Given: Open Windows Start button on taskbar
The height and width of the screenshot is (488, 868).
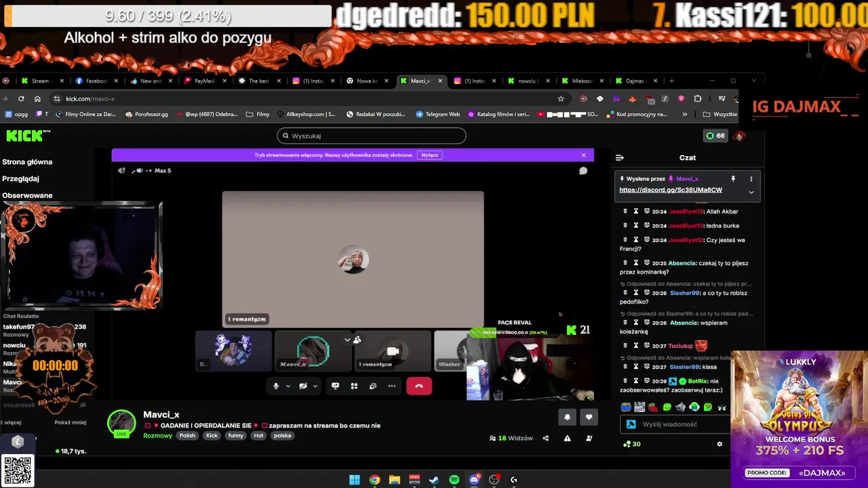Looking at the screenshot, I should (x=355, y=480).
